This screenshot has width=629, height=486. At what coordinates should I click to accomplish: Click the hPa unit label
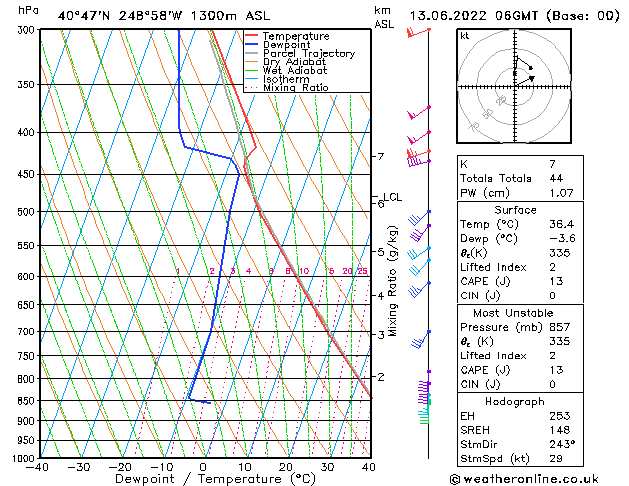28,10
